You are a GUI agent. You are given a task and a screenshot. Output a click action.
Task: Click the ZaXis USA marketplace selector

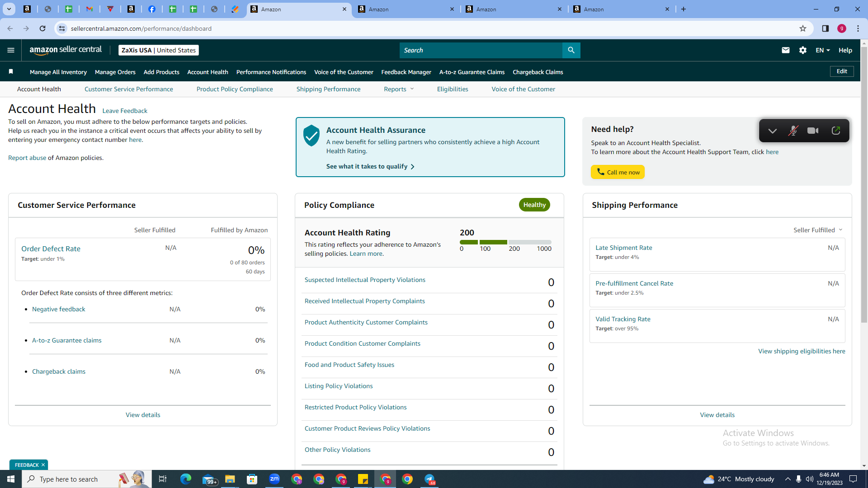click(x=159, y=50)
